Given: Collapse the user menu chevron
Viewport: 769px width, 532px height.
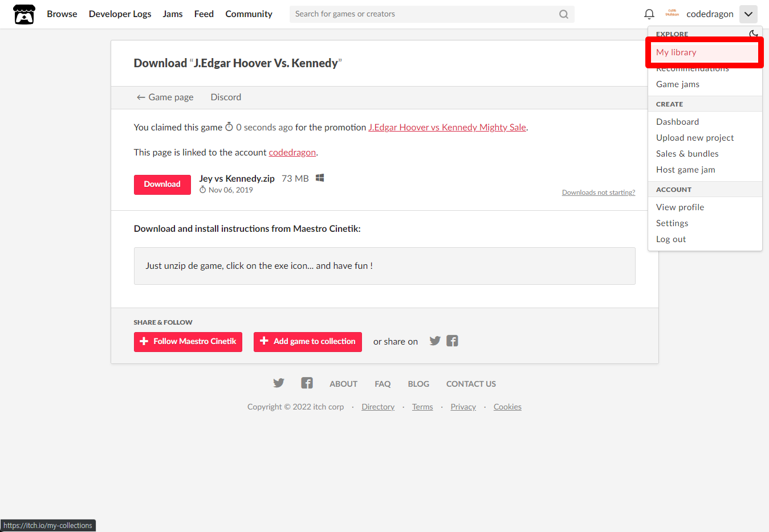Looking at the screenshot, I should pyautogui.click(x=748, y=14).
